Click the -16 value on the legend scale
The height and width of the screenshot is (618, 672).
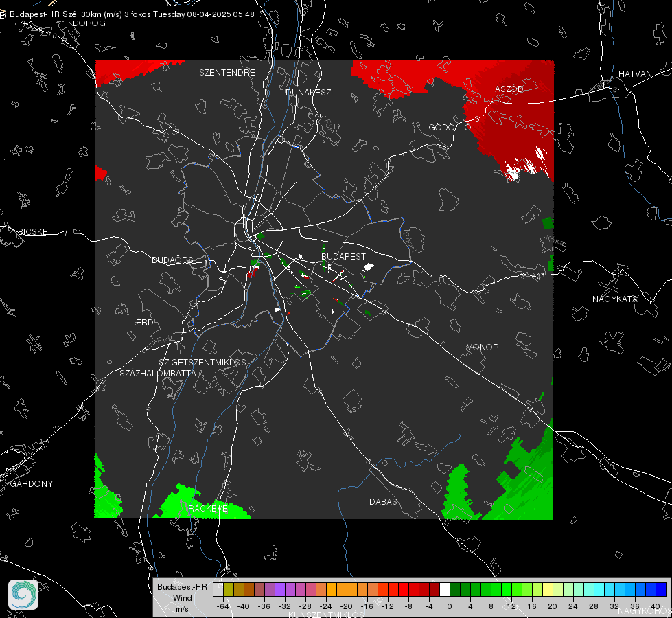tap(367, 606)
